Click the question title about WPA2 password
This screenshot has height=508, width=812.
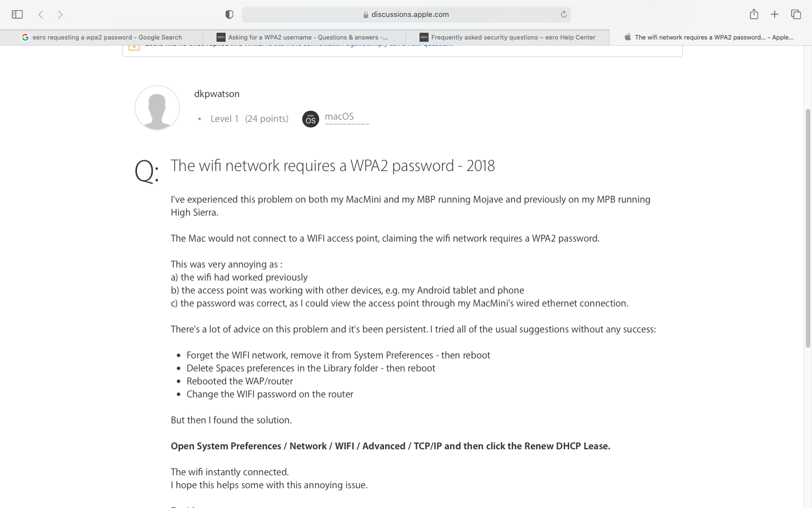[333, 165]
